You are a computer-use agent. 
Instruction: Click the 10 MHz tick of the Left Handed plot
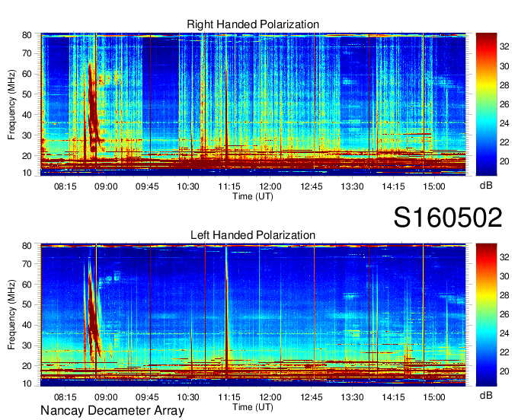pyautogui.click(x=27, y=383)
